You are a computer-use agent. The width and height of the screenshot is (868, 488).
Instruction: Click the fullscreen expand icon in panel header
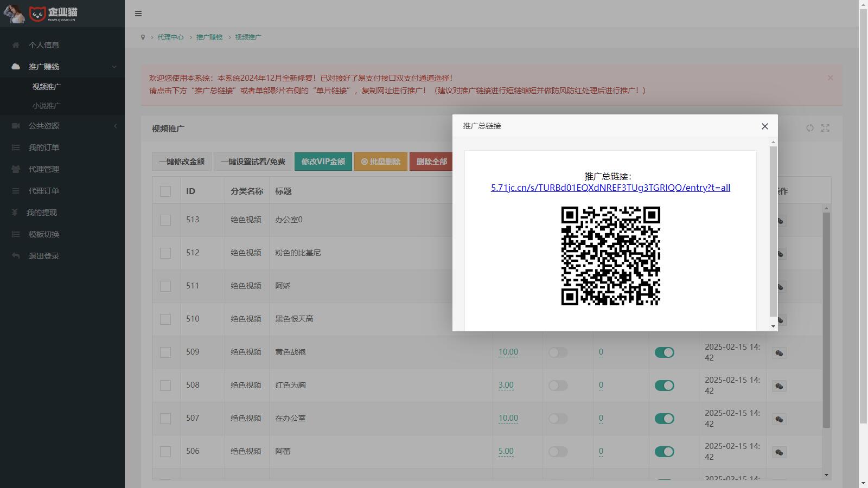825,128
